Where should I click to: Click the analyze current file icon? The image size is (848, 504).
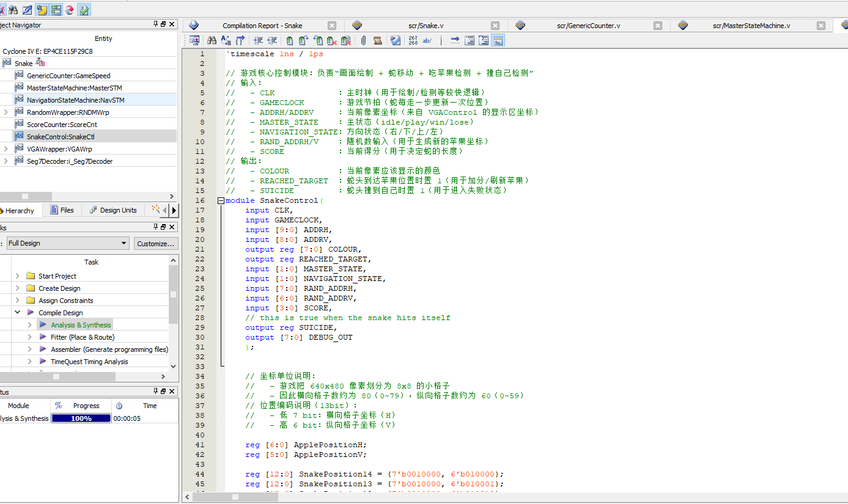(396, 40)
